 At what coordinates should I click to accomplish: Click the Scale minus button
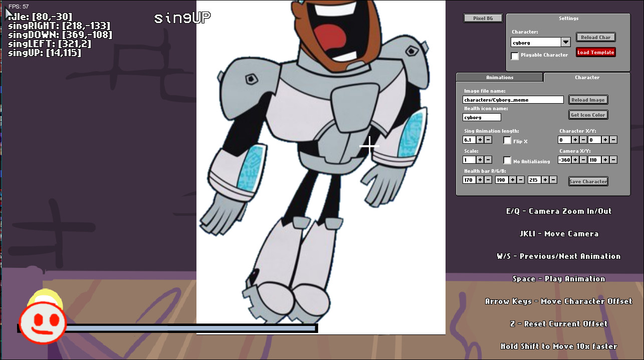pyautogui.click(x=488, y=160)
